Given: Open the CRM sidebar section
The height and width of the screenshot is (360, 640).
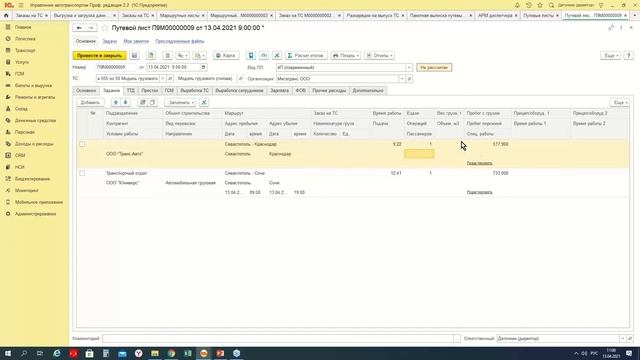Looking at the screenshot, I should click(20, 156).
